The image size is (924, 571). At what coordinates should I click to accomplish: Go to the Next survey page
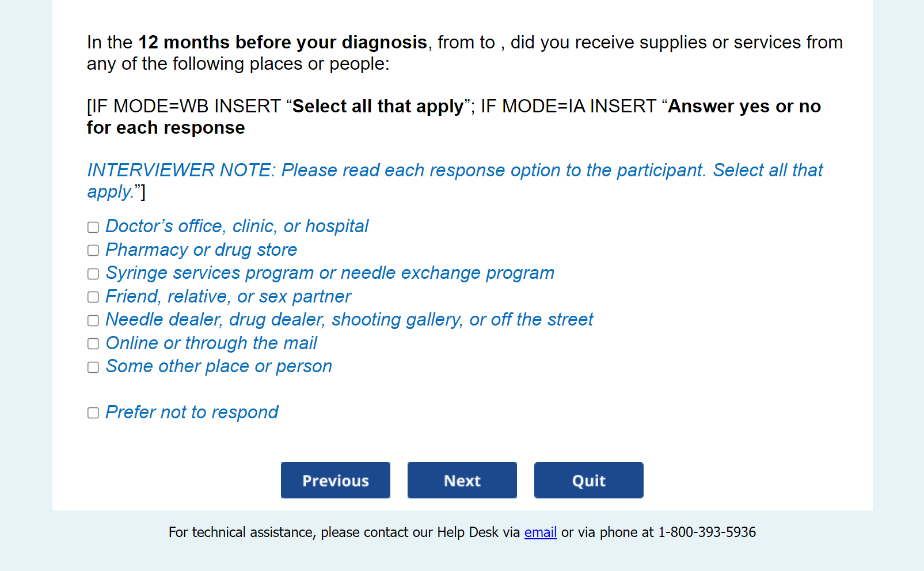point(462,480)
